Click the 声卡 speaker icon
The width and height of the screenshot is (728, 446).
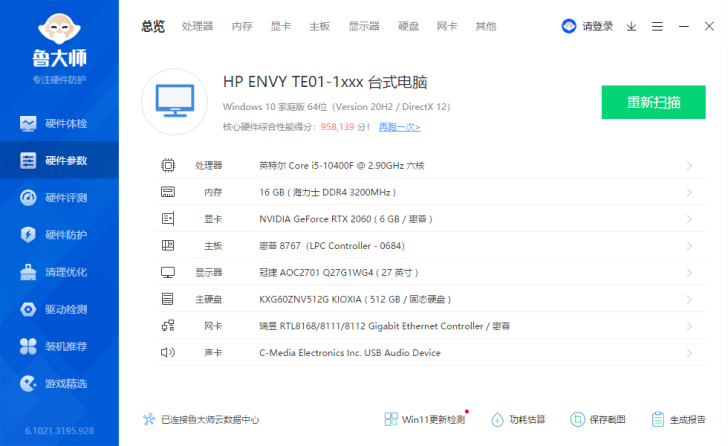pyautogui.click(x=168, y=353)
